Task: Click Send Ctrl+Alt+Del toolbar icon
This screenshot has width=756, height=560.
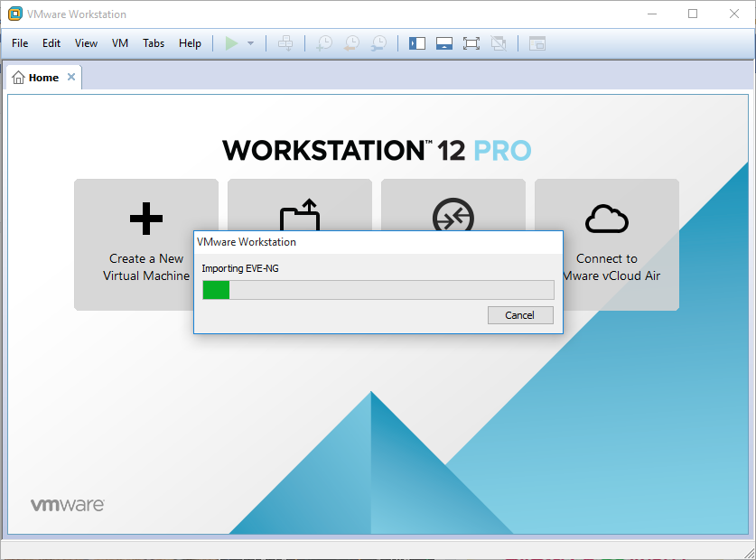Action: pyautogui.click(x=285, y=43)
